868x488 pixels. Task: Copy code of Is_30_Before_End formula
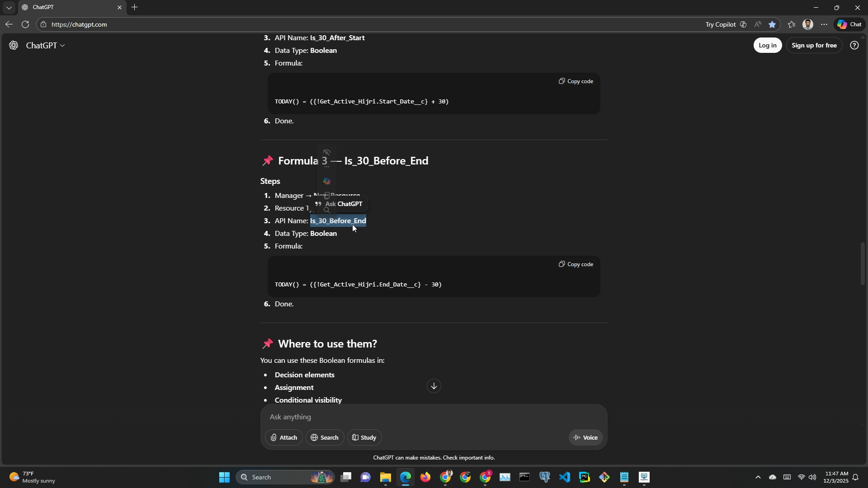point(576,264)
